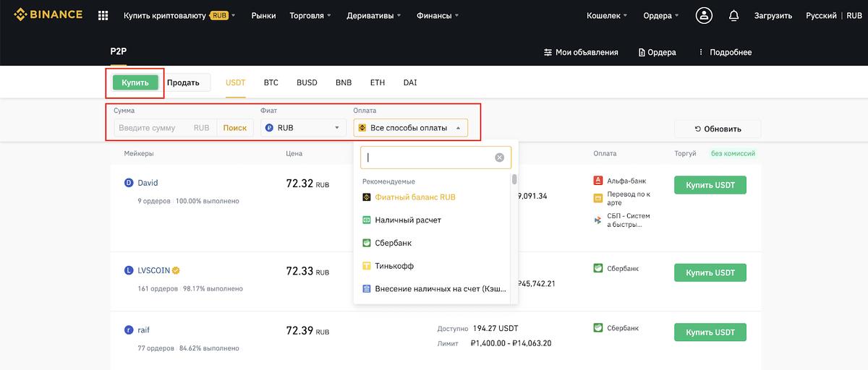Open the Подробнее more options menu

tap(725, 52)
